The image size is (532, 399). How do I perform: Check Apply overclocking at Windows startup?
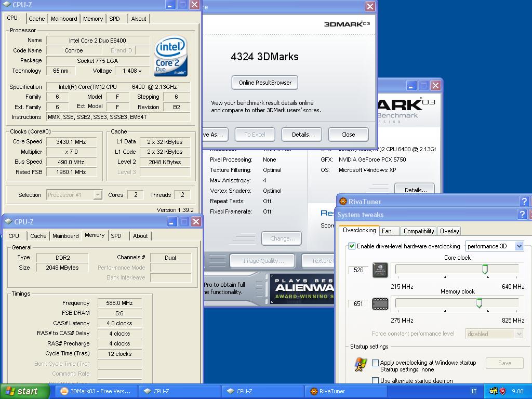(x=375, y=363)
